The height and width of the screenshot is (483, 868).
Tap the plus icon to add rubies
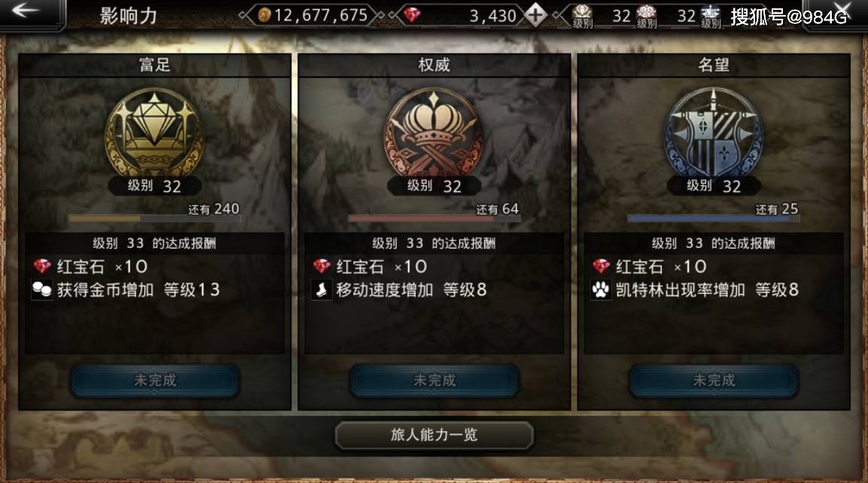tap(535, 15)
